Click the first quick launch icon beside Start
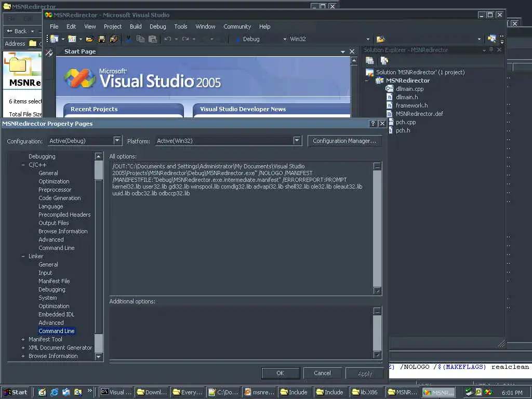 coord(42,392)
